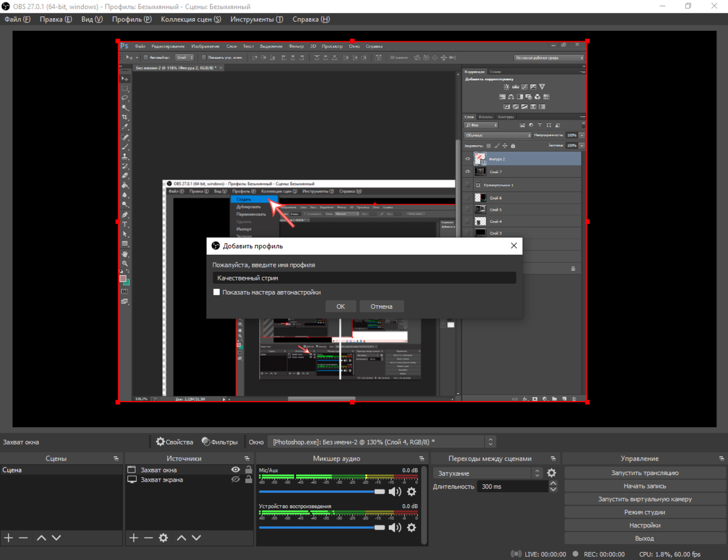Move scene down in Сцены panel

tap(56, 538)
